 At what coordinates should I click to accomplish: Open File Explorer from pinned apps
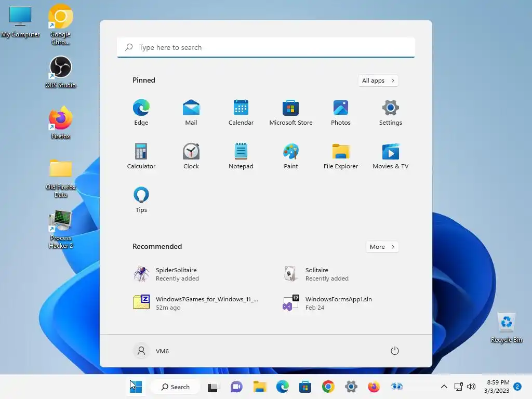pyautogui.click(x=341, y=156)
